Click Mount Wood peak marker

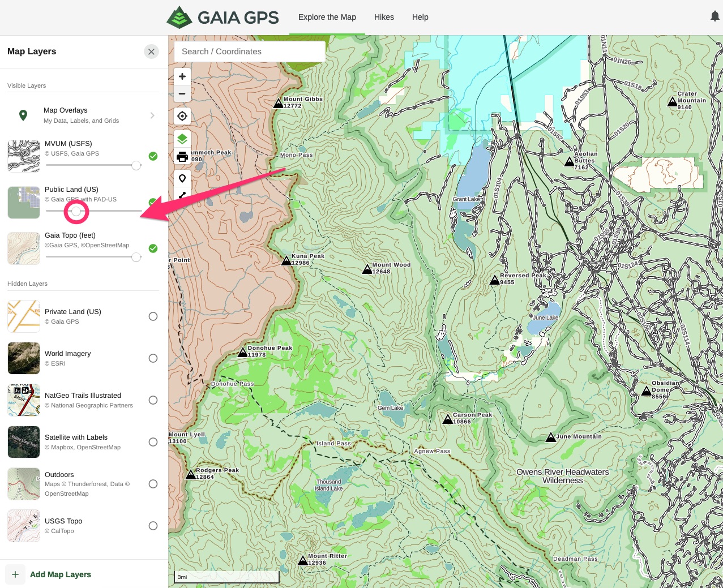click(x=367, y=269)
